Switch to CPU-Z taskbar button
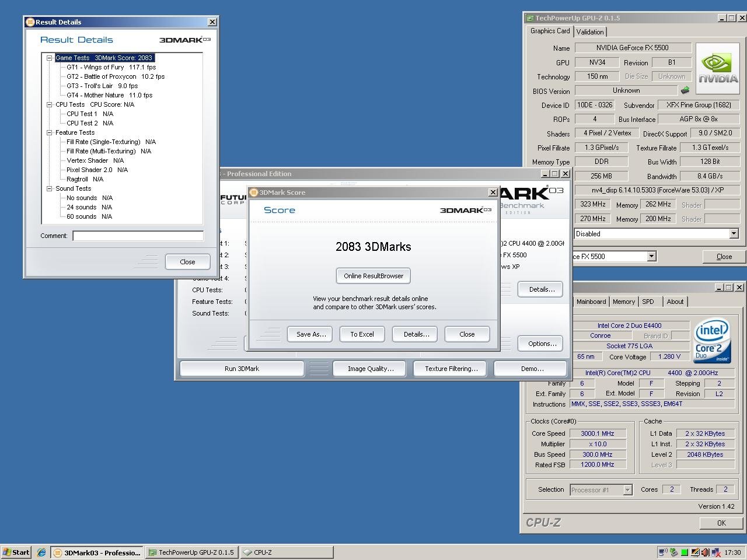 [x=287, y=552]
